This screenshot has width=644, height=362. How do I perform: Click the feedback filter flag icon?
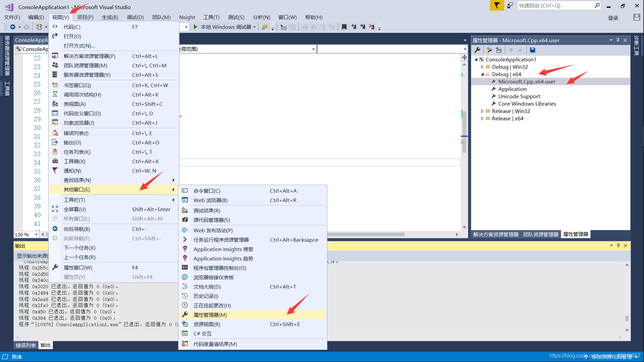497,5
